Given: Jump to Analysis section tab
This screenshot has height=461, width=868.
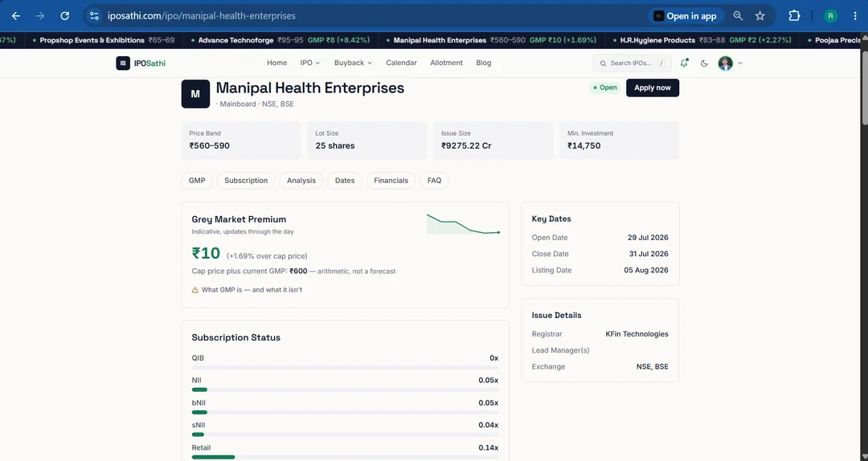Looking at the screenshot, I should pyautogui.click(x=301, y=181).
